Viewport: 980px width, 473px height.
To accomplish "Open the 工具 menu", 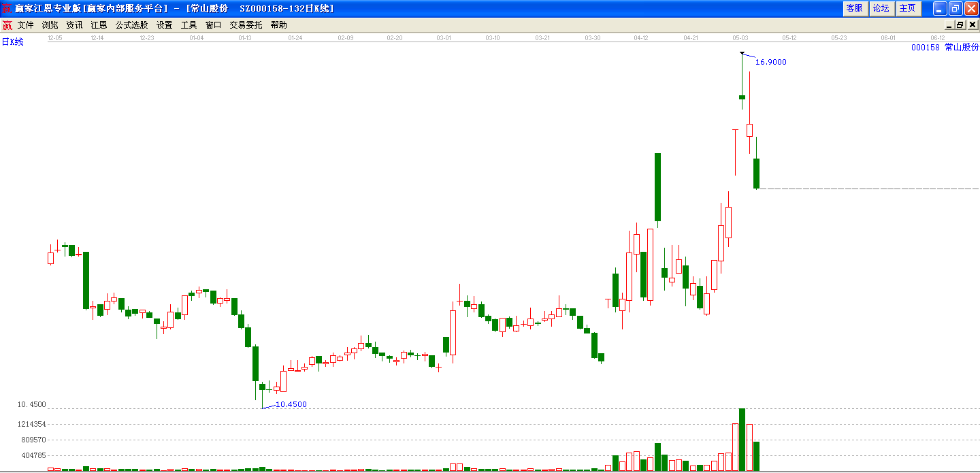I will (x=189, y=25).
